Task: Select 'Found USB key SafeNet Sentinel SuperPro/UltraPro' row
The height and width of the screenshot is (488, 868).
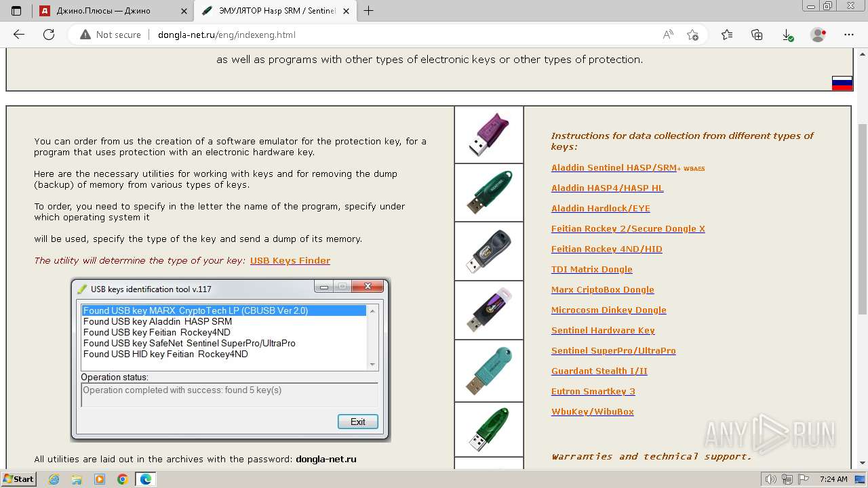Action: pos(224,343)
